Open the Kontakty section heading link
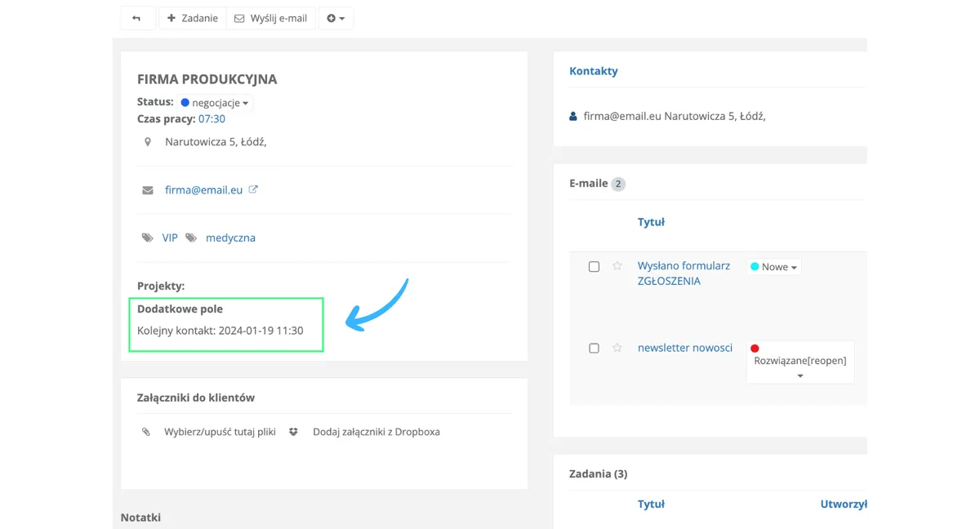The image size is (980, 529). (594, 71)
